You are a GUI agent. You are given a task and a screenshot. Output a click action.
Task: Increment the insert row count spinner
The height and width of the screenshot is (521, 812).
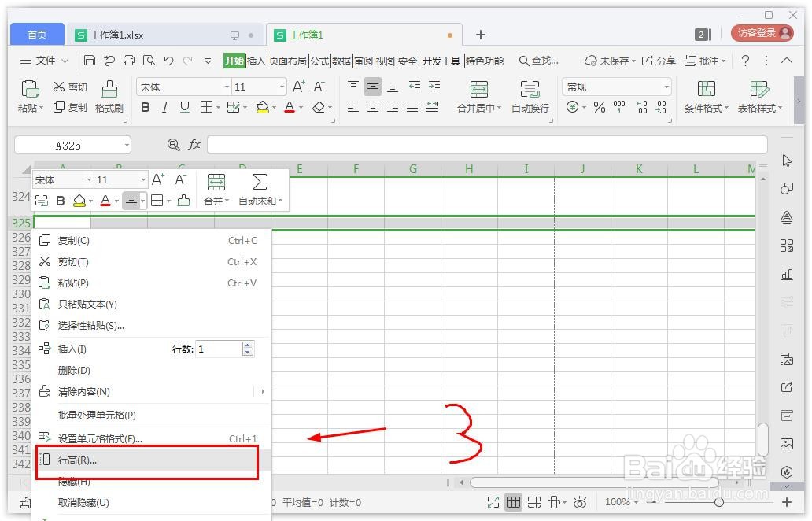248,345
